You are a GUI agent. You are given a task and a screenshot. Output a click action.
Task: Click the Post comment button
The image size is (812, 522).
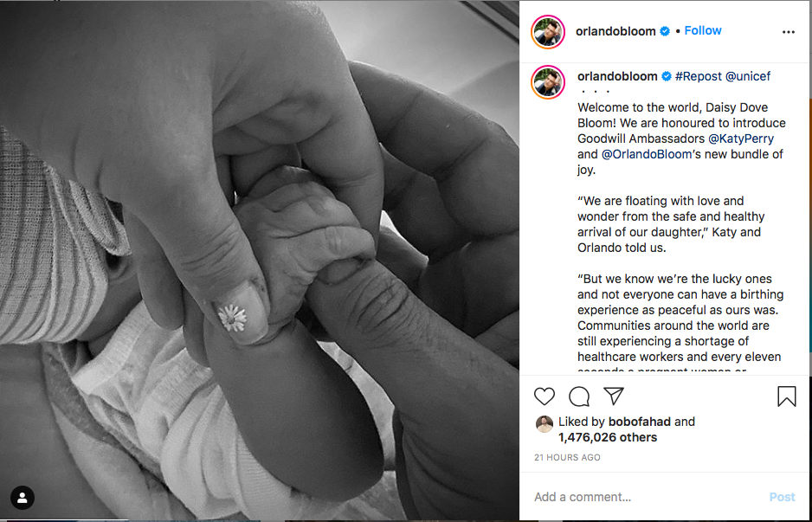782,497
